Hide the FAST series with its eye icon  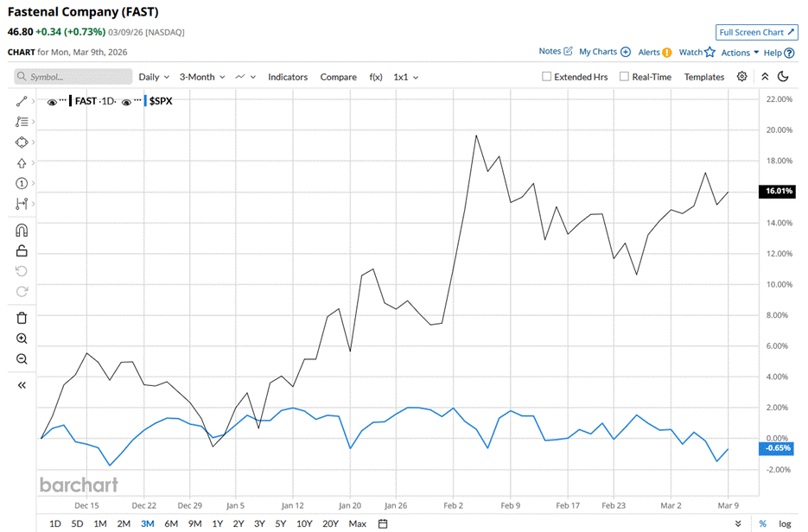(53, 102)
